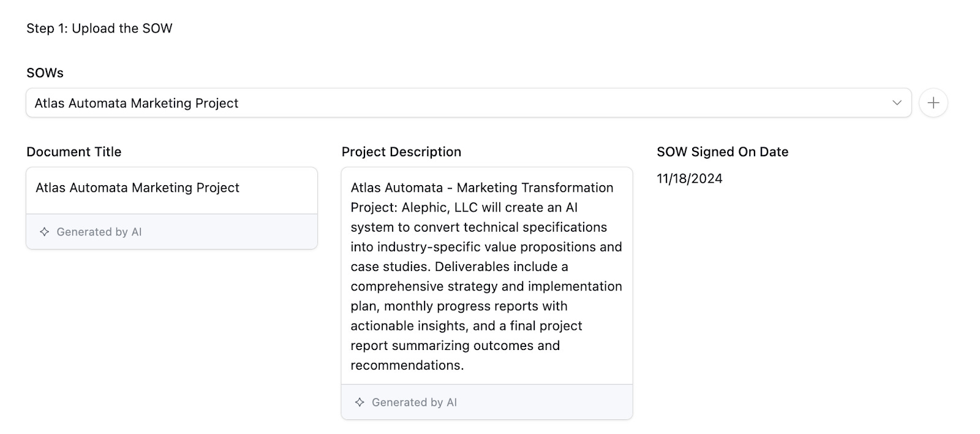Click inside the Document Title text field
Viewport: 980px width, 434px height.
pyautogui.click(x=171, y=190)
